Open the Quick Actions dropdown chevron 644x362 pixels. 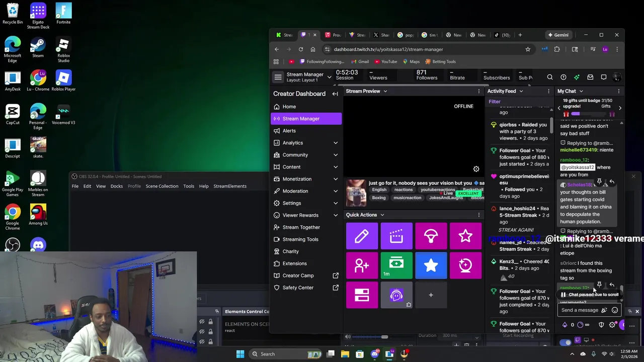[382, 215]
